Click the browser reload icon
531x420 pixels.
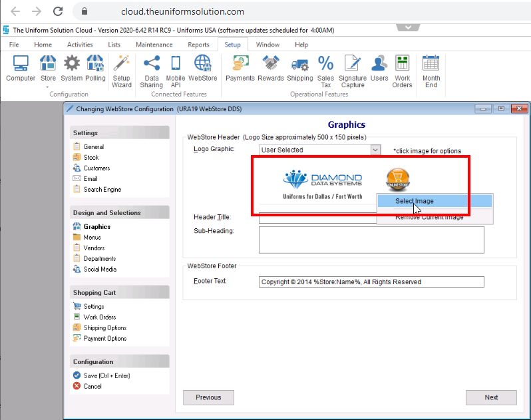pos(58,11)
